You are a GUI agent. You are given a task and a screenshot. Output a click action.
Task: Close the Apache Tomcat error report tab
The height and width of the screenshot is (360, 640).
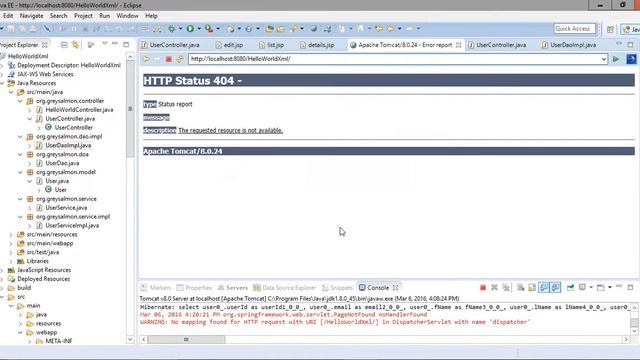tap(459, 45)
